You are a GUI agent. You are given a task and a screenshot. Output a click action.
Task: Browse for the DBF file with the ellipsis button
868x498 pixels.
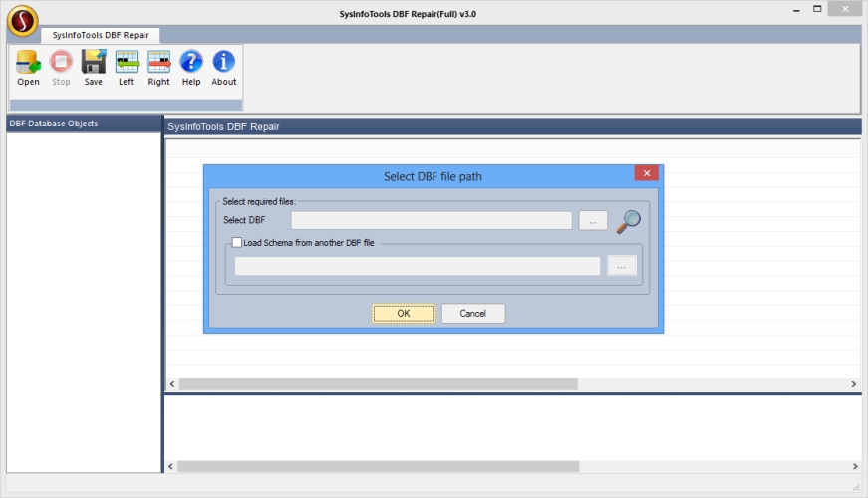(x=593, y=221)
